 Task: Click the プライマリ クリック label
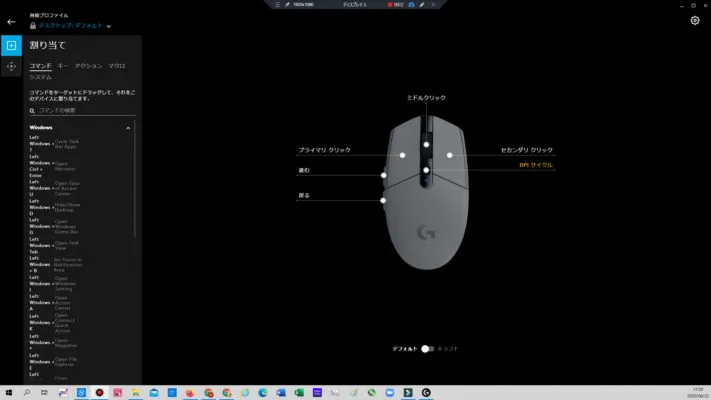(x=325, y=150)
